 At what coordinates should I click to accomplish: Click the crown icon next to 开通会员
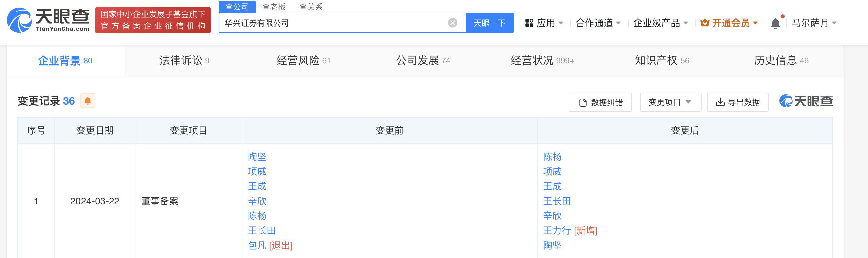[x=705, y=23]
